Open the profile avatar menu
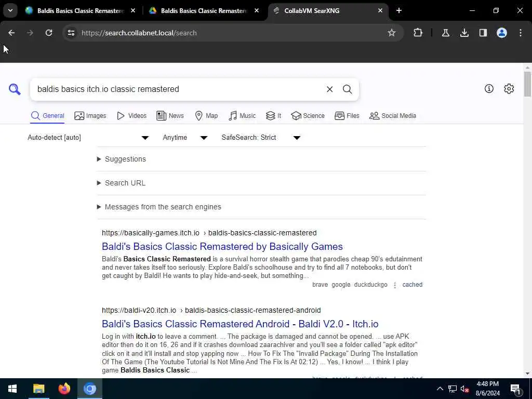532x399 pixels. click(501, 33)
